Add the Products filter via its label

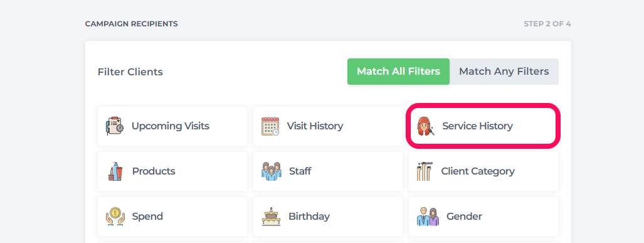(x=154, y=171)
